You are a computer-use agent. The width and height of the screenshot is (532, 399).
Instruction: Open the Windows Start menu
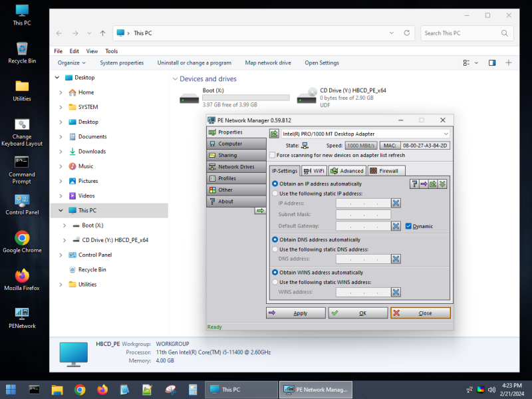coord(11,390)
